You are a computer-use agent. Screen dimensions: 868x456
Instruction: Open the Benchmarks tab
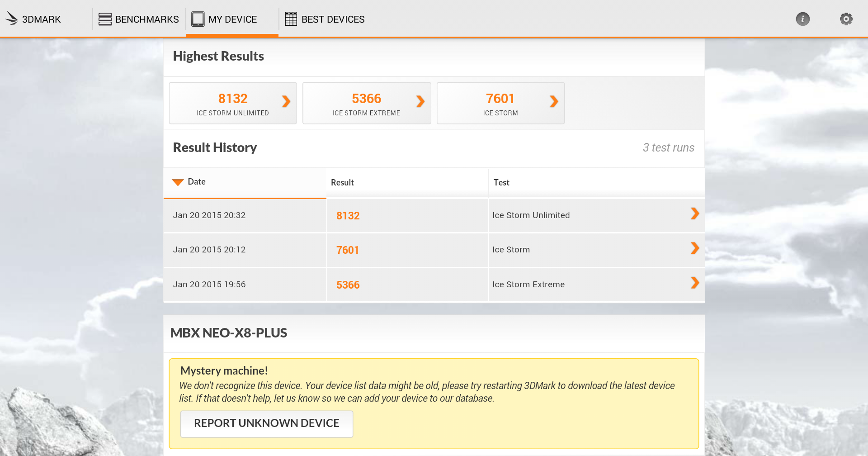[x=139, y=19]
